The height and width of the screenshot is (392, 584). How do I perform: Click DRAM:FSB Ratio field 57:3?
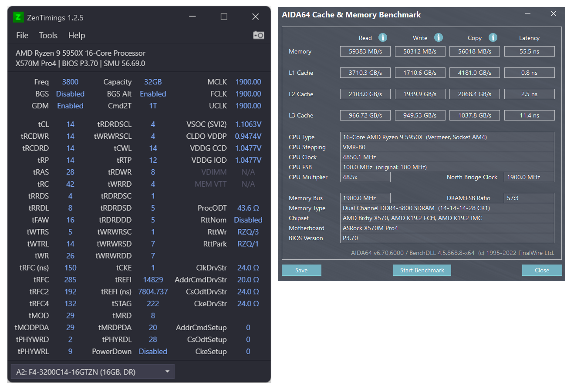[x=529, y=198]
